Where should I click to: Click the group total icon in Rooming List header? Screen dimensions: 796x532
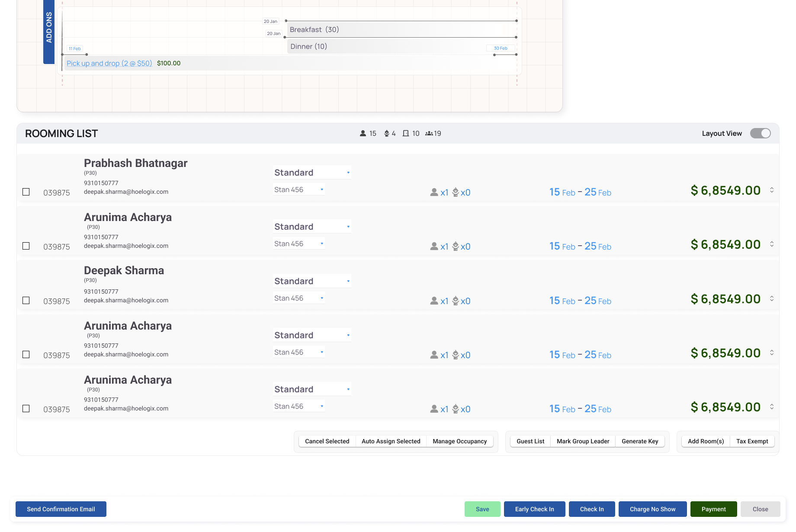pyautogui.click(x=429, y=134)
